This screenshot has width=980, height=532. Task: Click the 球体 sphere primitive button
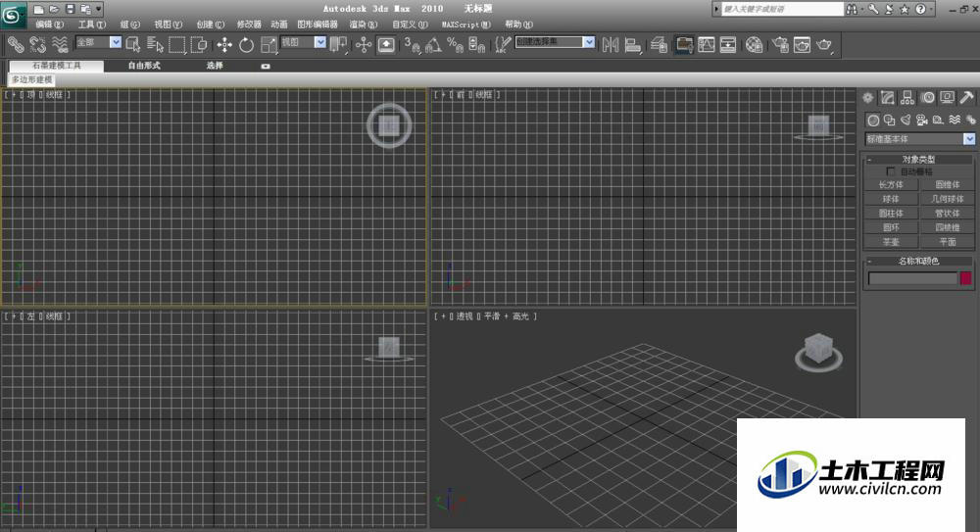[x=891, y=199]
